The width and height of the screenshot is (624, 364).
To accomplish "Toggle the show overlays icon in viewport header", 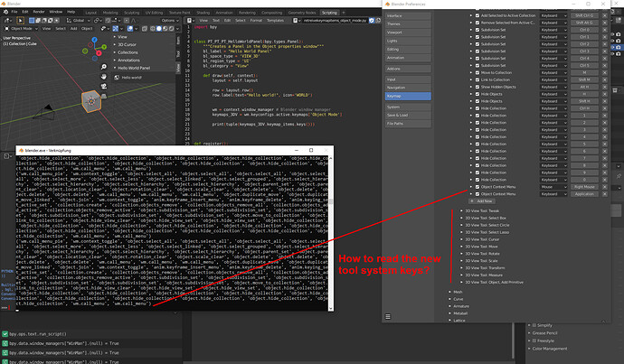I will tap(129, 29).
